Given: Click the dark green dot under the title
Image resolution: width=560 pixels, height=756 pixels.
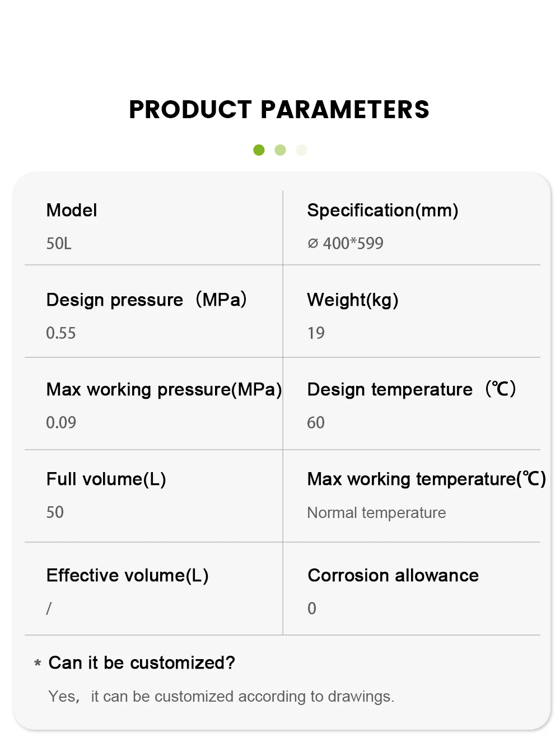Looking at the screenshot, I should point(259,150).
